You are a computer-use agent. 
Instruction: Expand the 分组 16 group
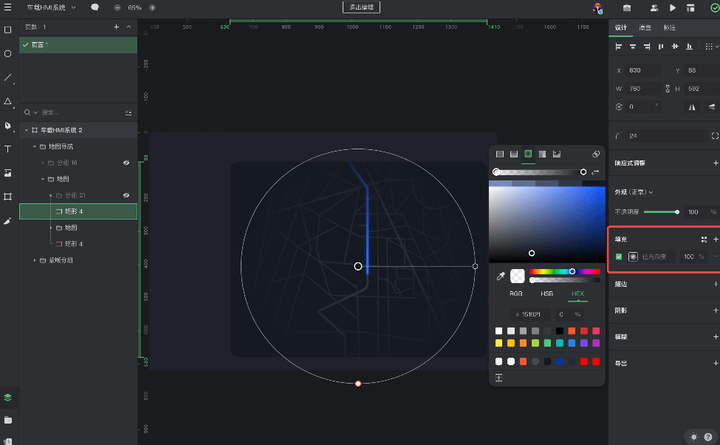tap(43, 163)
